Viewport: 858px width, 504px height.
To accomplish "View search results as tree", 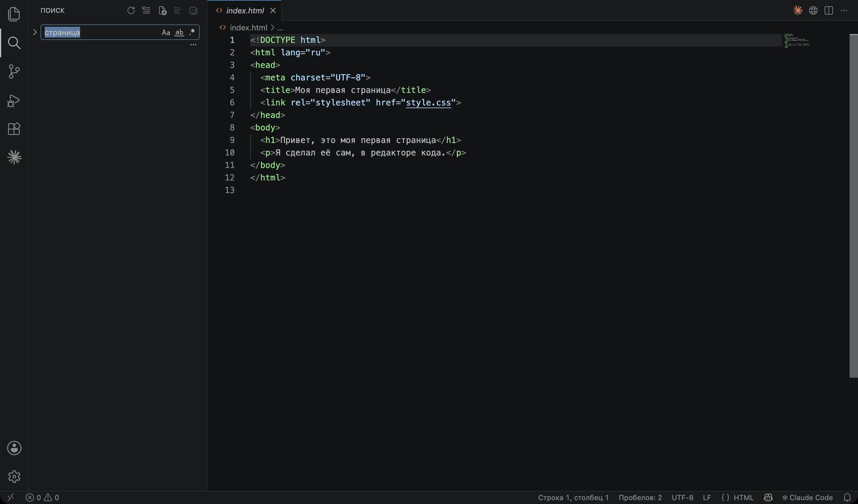I will pyautogui.click(x=177, y=11).
